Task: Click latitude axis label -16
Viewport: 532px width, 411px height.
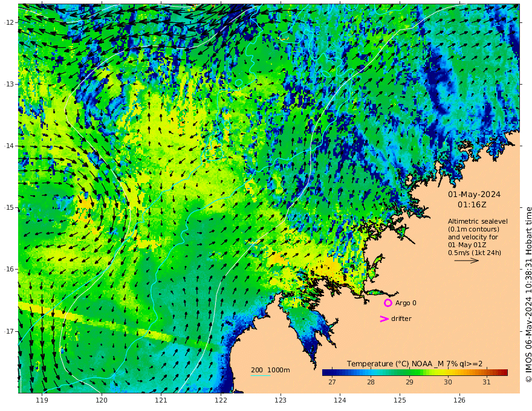Action: coord(9,269)
